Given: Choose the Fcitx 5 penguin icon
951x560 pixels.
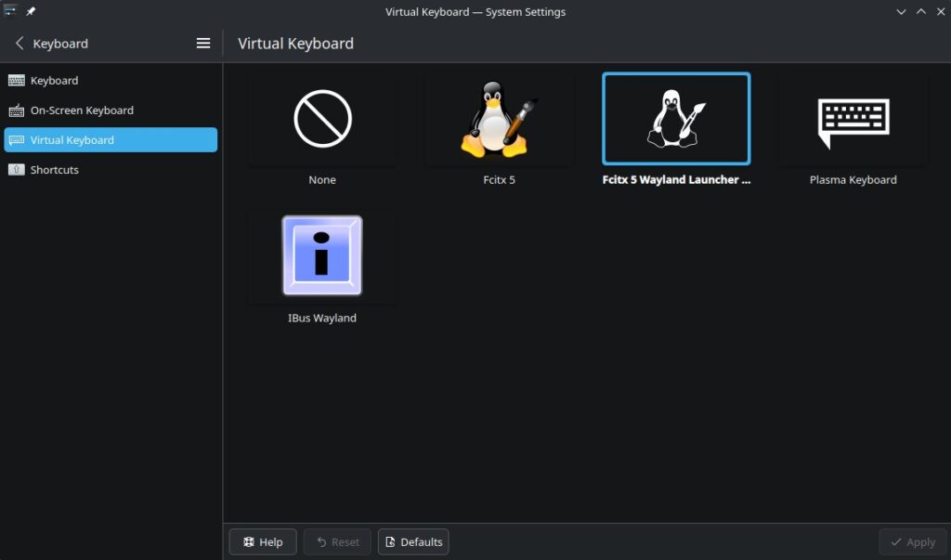Looking at the screenshot, I should tap(499, 119).
